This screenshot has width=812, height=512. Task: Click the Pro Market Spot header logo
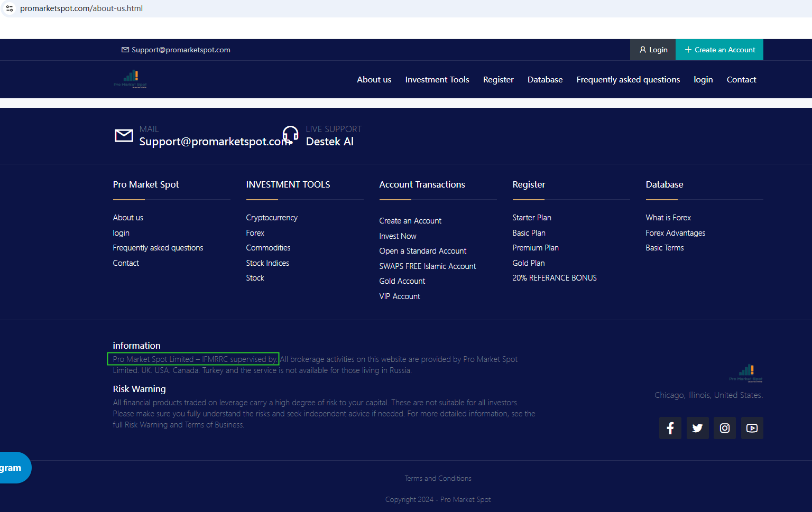131,79
